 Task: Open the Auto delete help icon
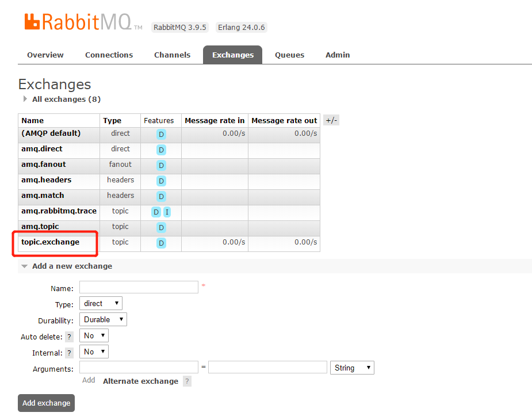[x=69, y=336]
